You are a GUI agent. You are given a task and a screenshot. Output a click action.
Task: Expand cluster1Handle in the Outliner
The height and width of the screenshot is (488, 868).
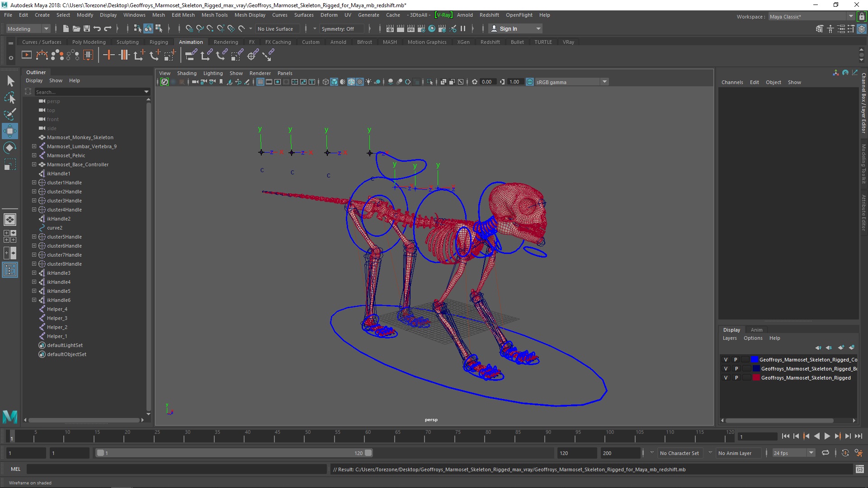[x=34, y=183]
